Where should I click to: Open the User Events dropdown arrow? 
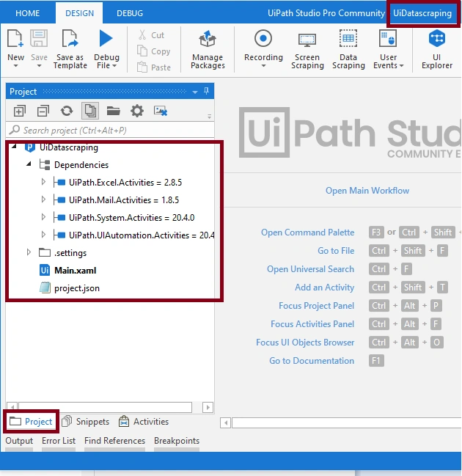(401, 65)
